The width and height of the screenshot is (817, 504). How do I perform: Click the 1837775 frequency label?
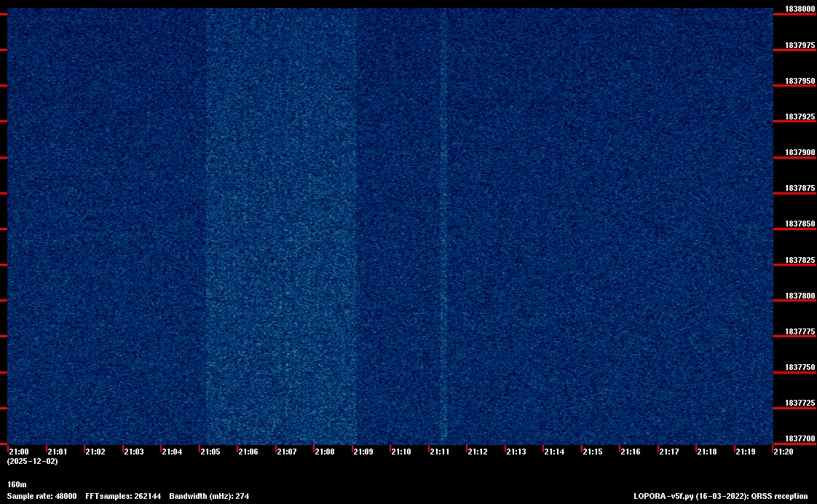[x=800, y=331]
